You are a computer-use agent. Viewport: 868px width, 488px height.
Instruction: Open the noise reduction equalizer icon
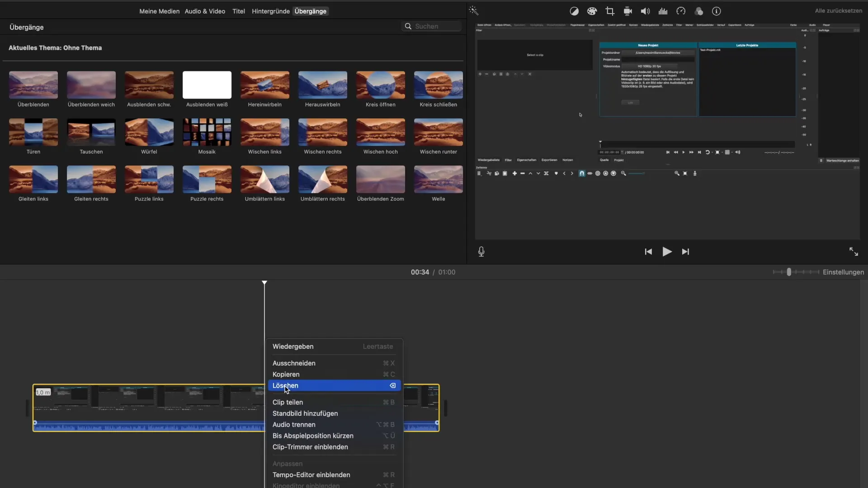click(663, 11)
